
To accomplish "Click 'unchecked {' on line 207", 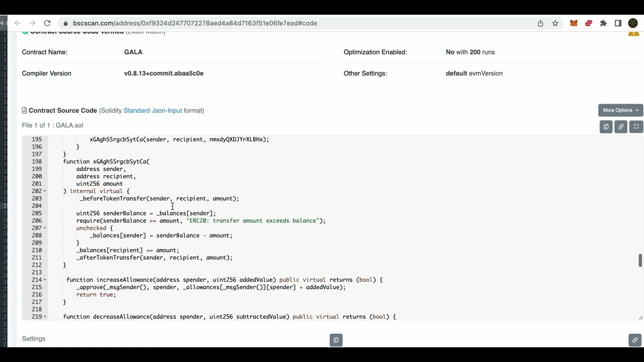I will coord(95,228).
